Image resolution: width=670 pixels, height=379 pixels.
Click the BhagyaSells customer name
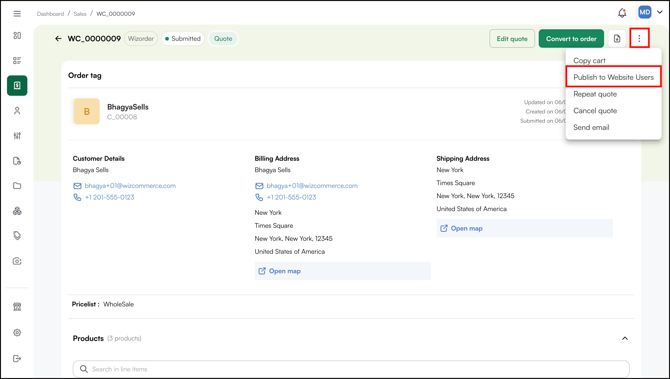click(128, 107)
